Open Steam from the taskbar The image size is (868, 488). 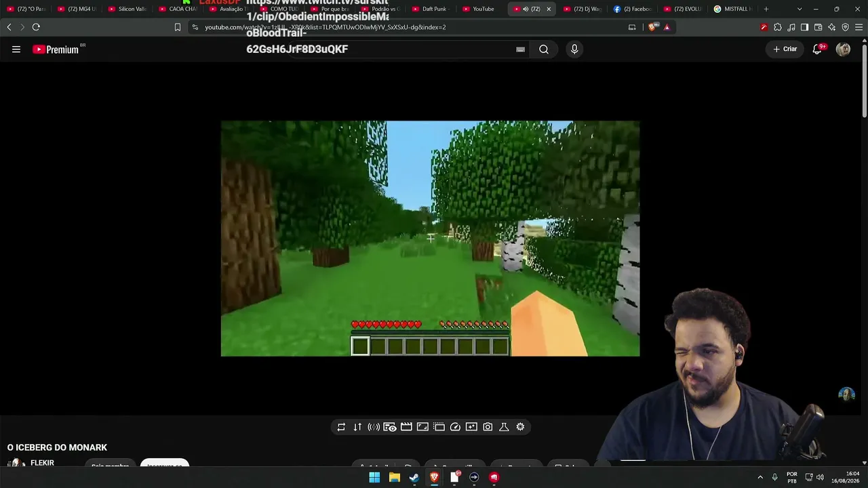pos(414,477)
